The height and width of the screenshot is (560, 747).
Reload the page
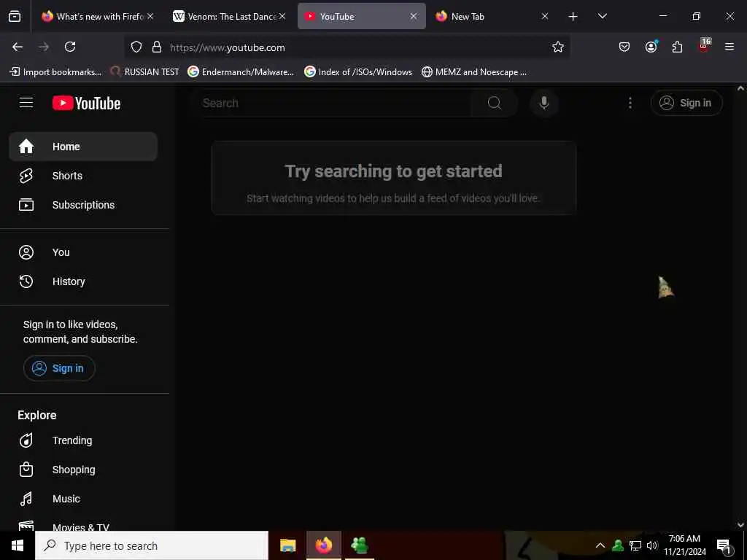[x=70, y=47]
